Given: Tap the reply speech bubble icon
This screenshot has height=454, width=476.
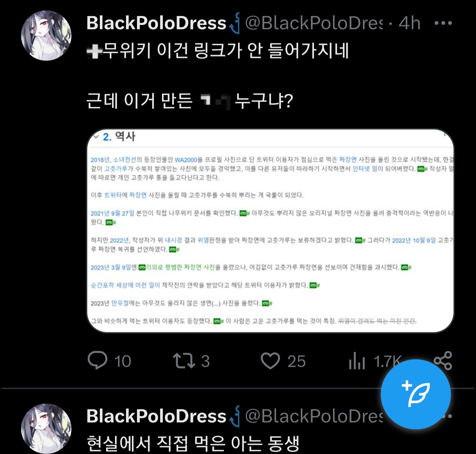Looking at the screenshot, I should coord(98,360).
